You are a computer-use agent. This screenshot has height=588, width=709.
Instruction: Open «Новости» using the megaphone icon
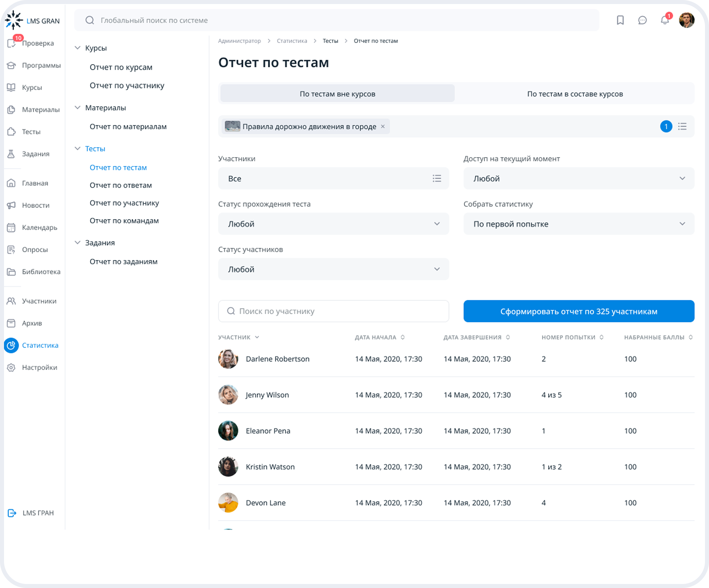11,205
